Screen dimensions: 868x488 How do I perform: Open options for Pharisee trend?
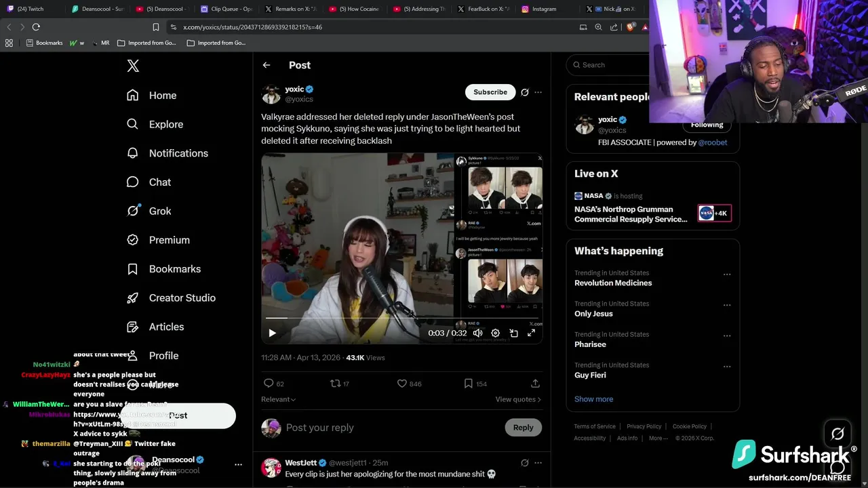pyautogui.click(x=727, y=335)
